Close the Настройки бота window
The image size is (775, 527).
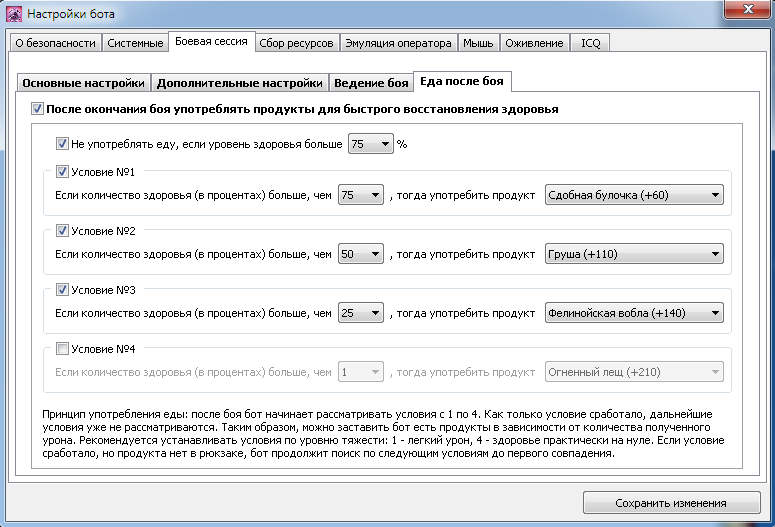[748, 9]
